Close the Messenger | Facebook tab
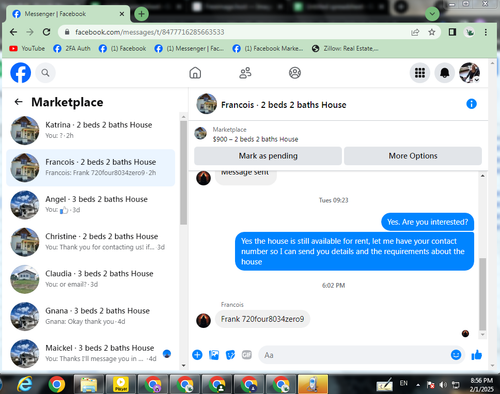Image resolution: width=500 pixels, height=394 pixels. click(x=122, y=14)
